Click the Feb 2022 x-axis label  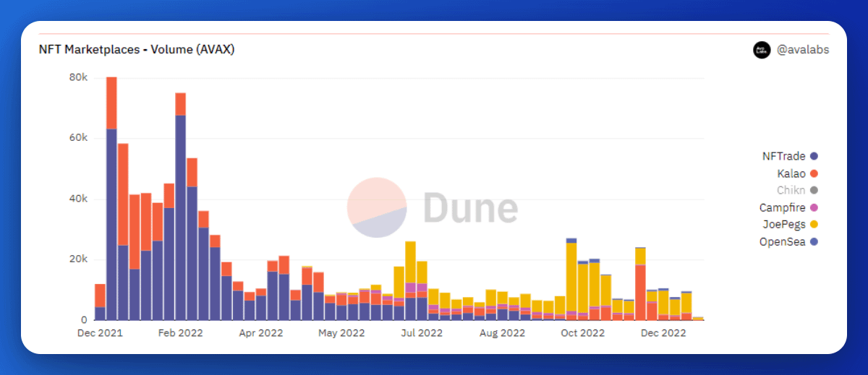click(180, 333)
